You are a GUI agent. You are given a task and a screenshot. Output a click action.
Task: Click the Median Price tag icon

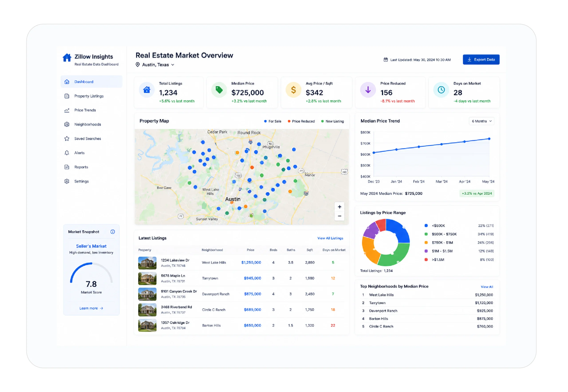coord(219,90)
